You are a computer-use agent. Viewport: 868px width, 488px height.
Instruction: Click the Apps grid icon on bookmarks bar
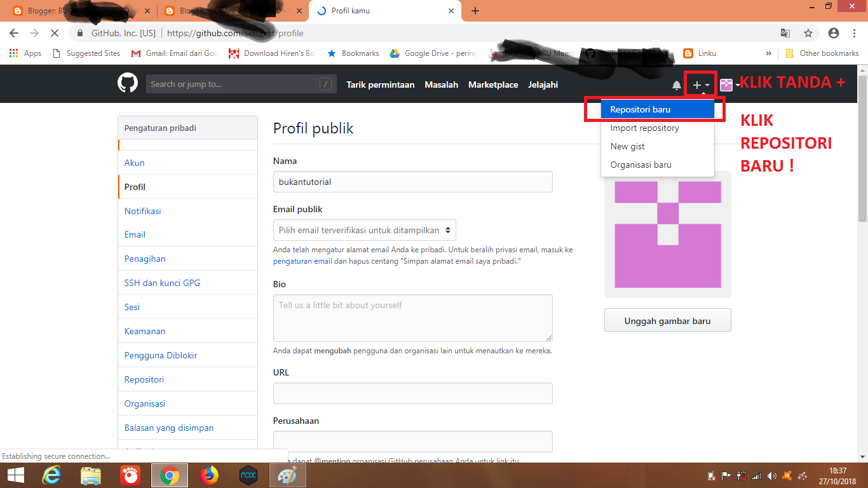pyautogui.click(x=13, y=53)
